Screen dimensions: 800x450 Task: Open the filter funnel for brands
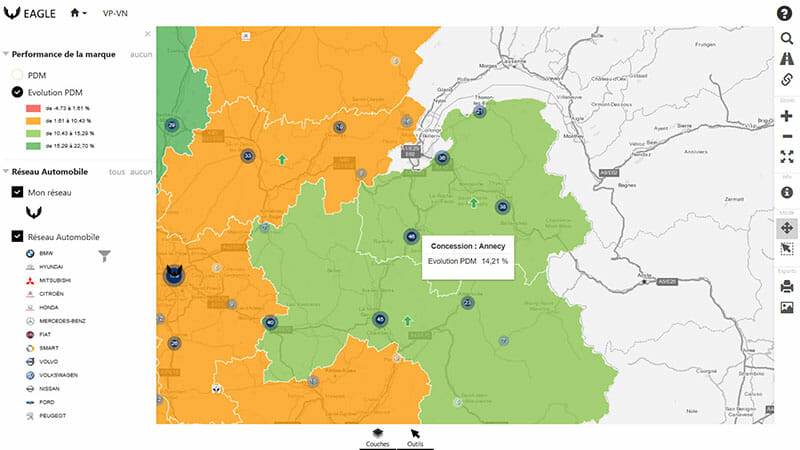click(105, 256)
